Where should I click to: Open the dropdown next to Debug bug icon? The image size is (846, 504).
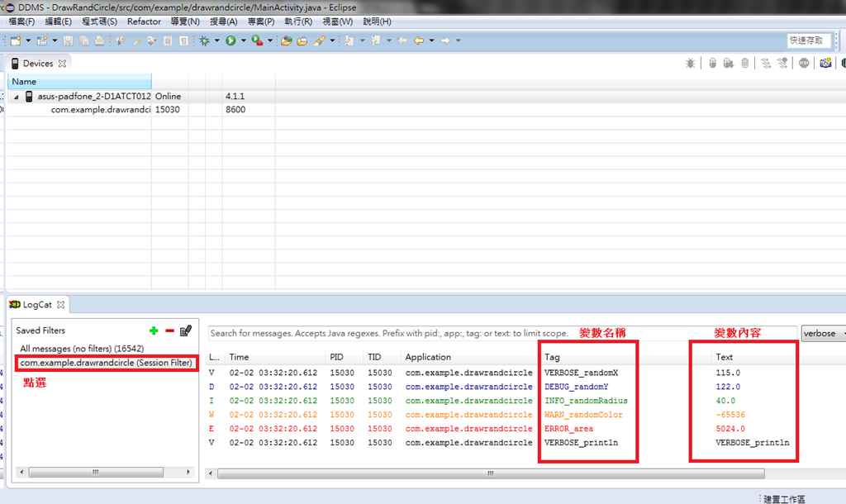click(x=217, y=40)
